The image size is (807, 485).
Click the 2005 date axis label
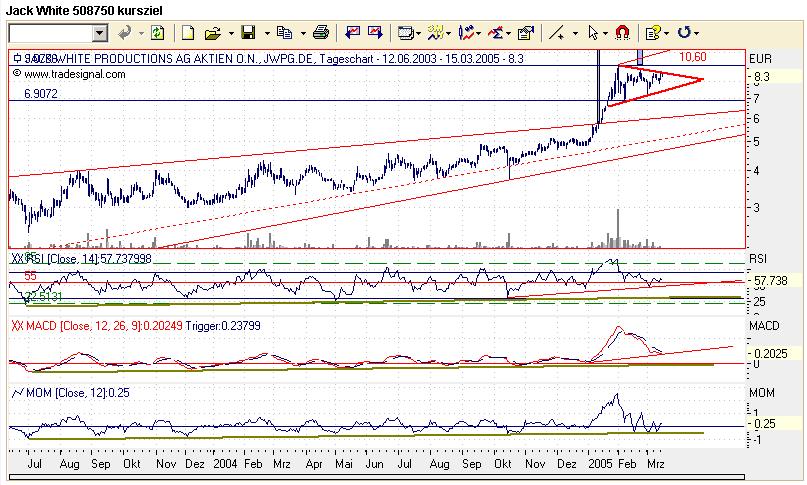(x=600, y=464)
